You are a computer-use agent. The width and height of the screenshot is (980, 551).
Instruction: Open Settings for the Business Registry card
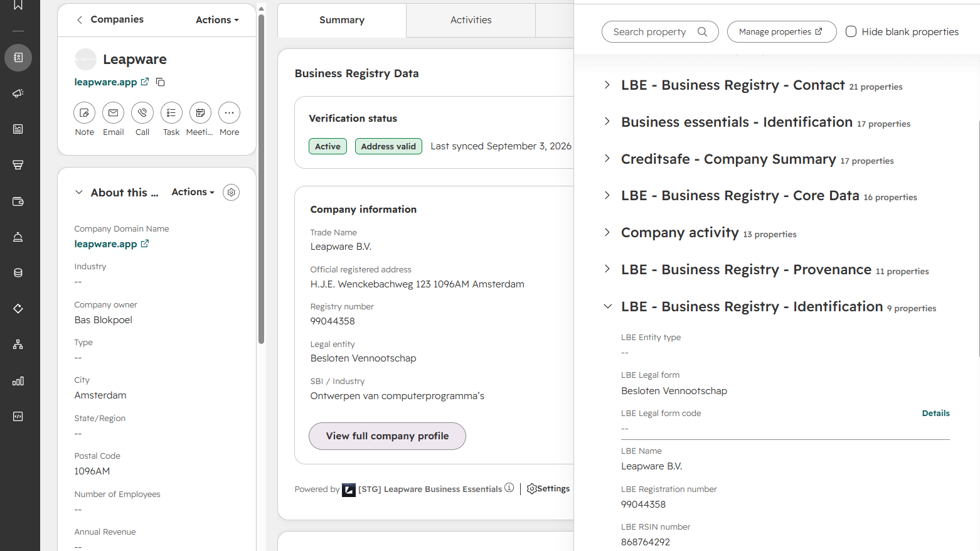[x=548, y=489]
